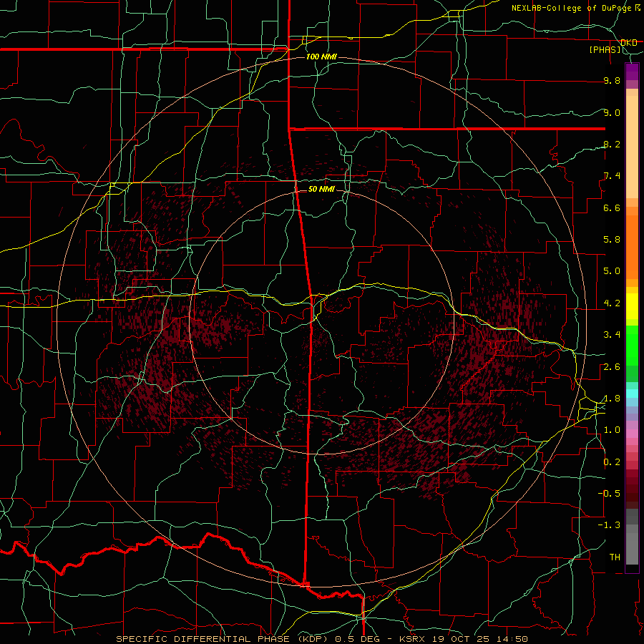This screenshot has width=644, height=644.
Task: Click the 9.0 color scale value
Action: click(612, 113)
